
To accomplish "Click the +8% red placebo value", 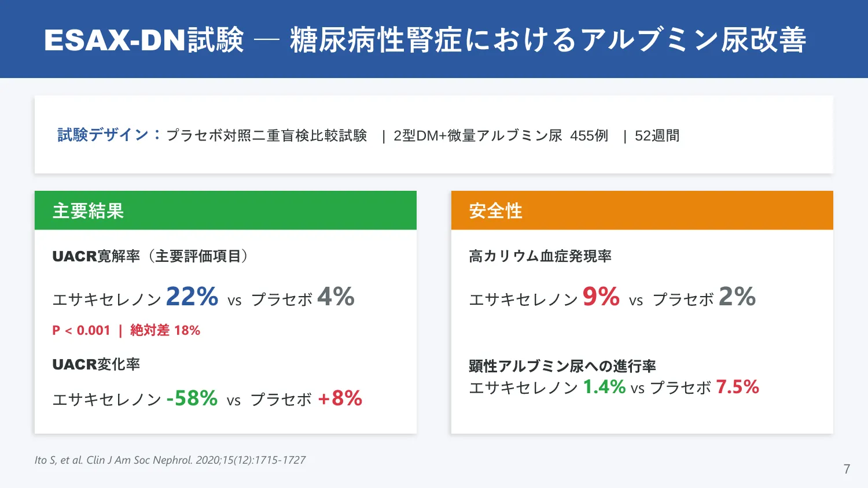I will (340, 398).
